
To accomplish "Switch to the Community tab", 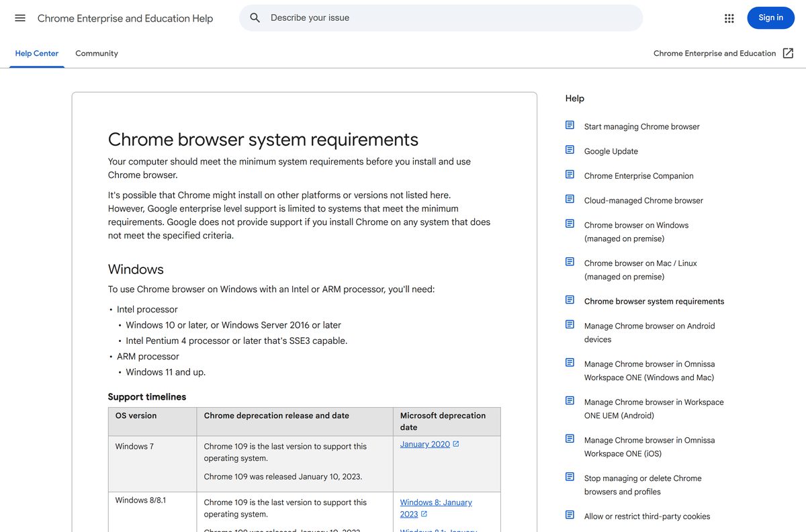I will 97,53.
